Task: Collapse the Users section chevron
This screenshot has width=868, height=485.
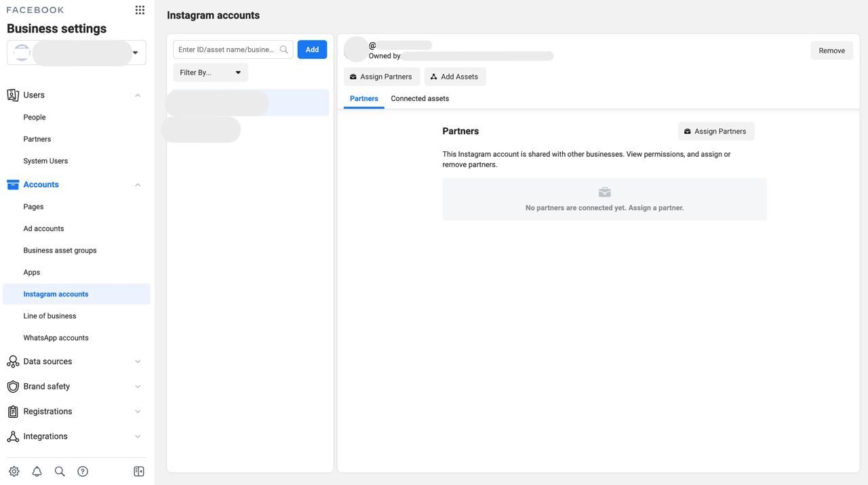Action: point(138,96)
